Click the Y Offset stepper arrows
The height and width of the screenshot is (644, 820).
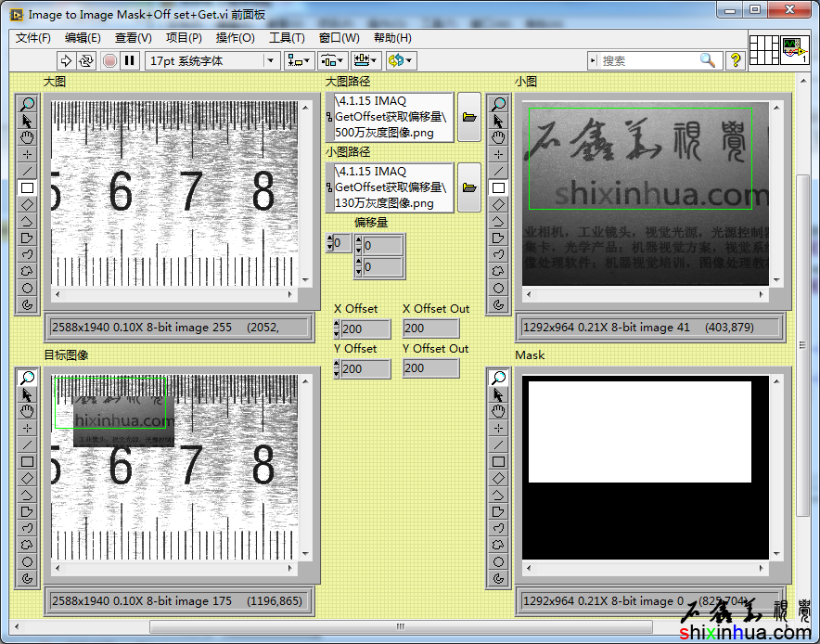pyautogui.click(x=337, y=368)
